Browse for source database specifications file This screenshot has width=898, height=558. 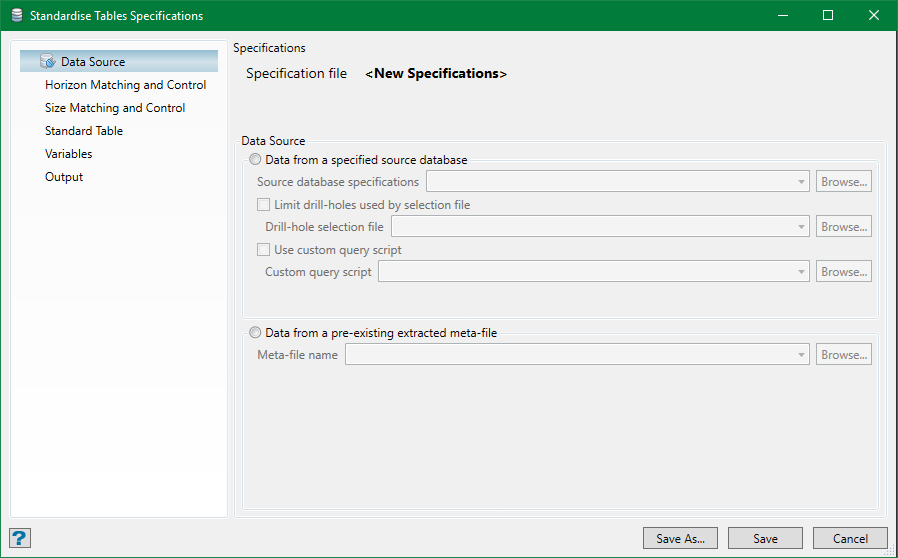844,182
